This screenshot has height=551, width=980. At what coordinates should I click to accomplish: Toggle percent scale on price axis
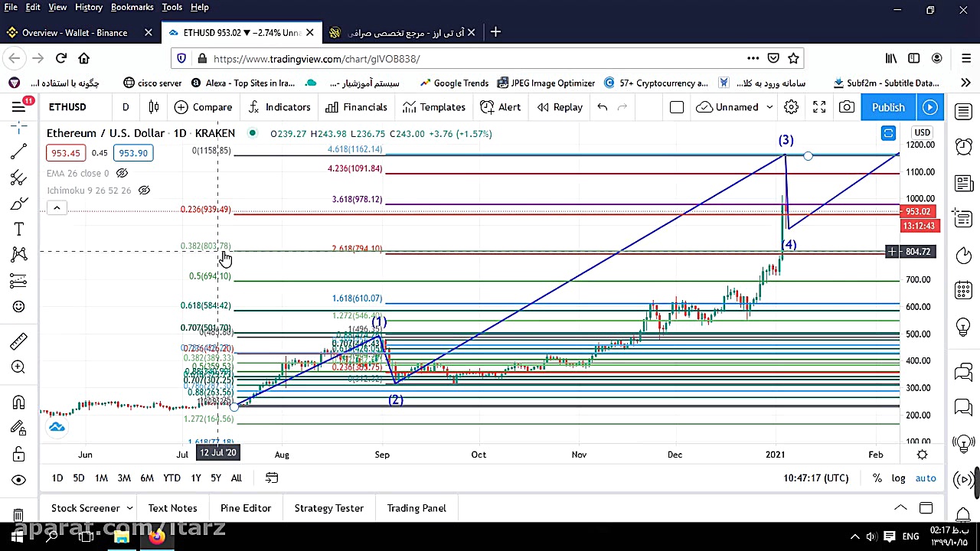pos(877,478)
